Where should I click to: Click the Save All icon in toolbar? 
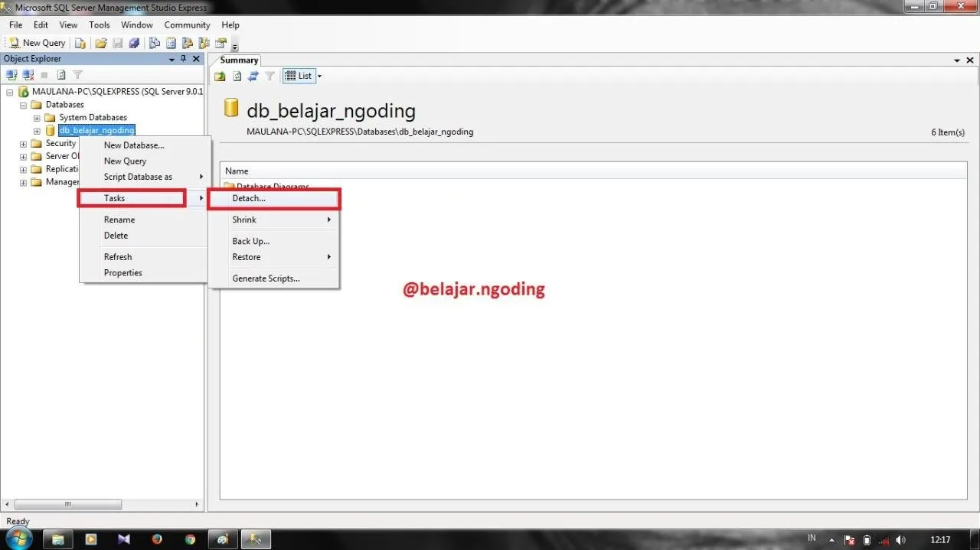click(134, 43)
